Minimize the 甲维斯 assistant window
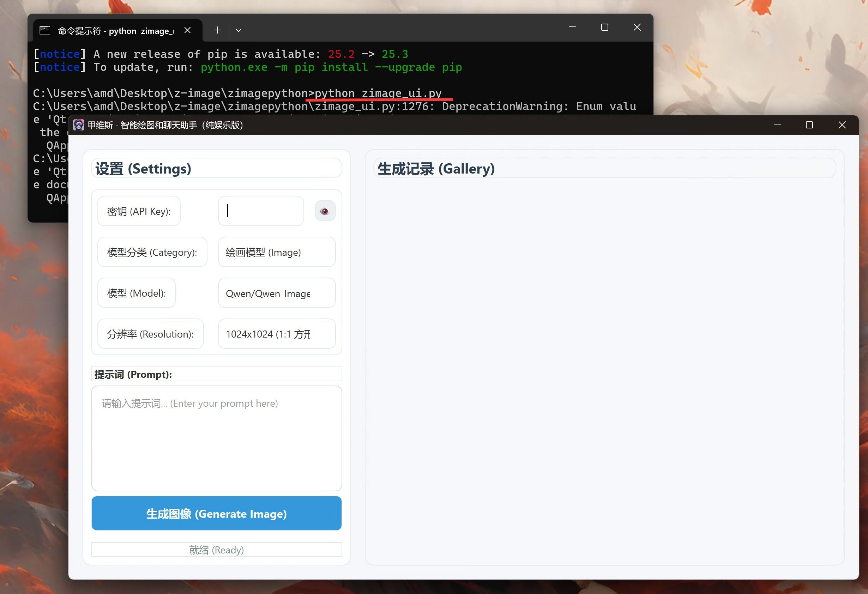This screenshot has height=594, width=868. (777, 125)
